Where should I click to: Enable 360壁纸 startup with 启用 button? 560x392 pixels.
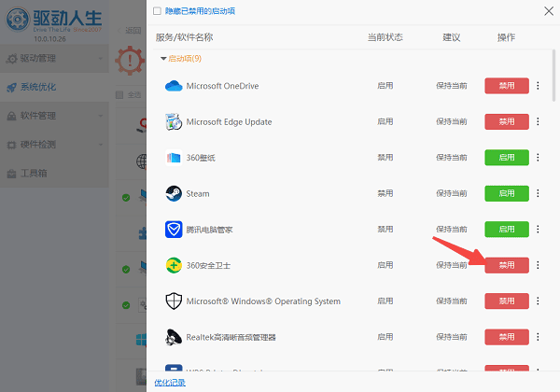pyautogui.click(x=507, y=158)
